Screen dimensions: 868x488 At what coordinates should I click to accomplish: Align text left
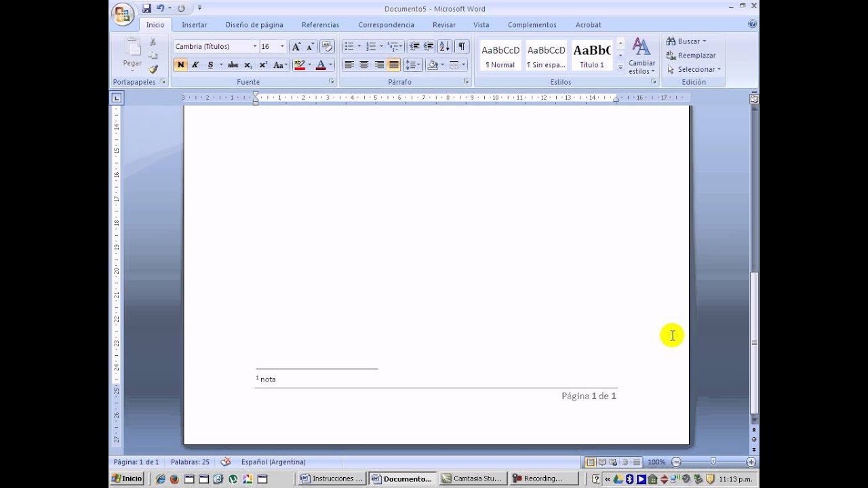click(x=349, y=65)
